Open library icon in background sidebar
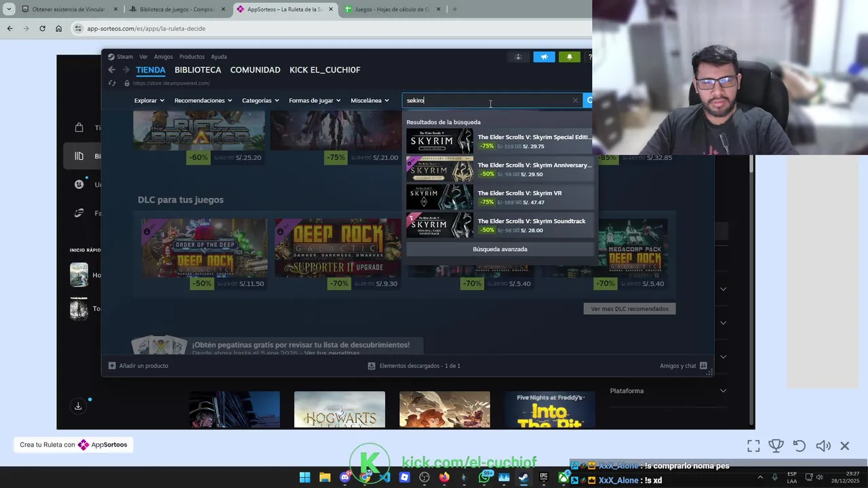868x488 pixels. [x=79, y=157]
